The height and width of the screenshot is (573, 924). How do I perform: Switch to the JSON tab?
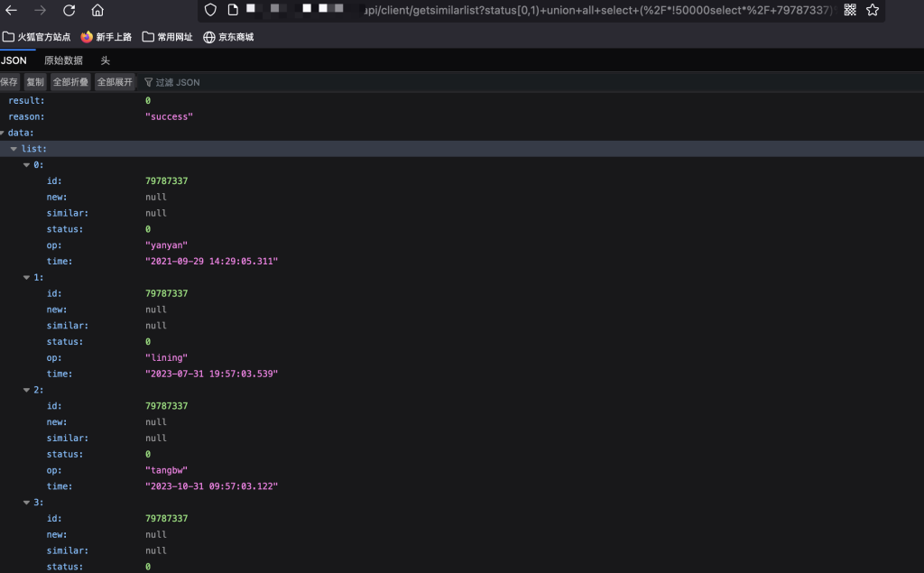coord(14,60)
